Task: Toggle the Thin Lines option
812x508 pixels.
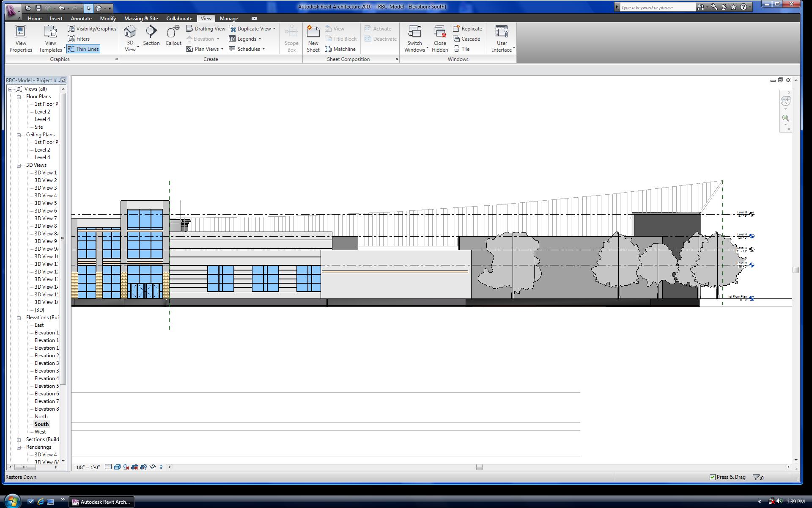Action: pos(83,49)
